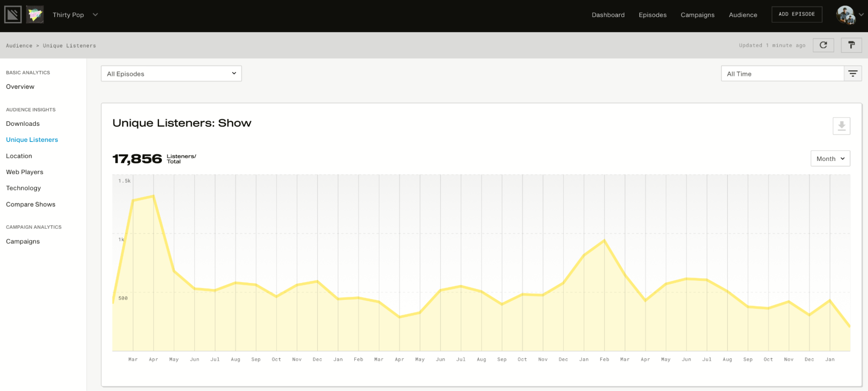Image resolution: width=868 pixels, height=391 pixels.
Task: Open the All Episodes dropdown
Action: coord(171,74)
